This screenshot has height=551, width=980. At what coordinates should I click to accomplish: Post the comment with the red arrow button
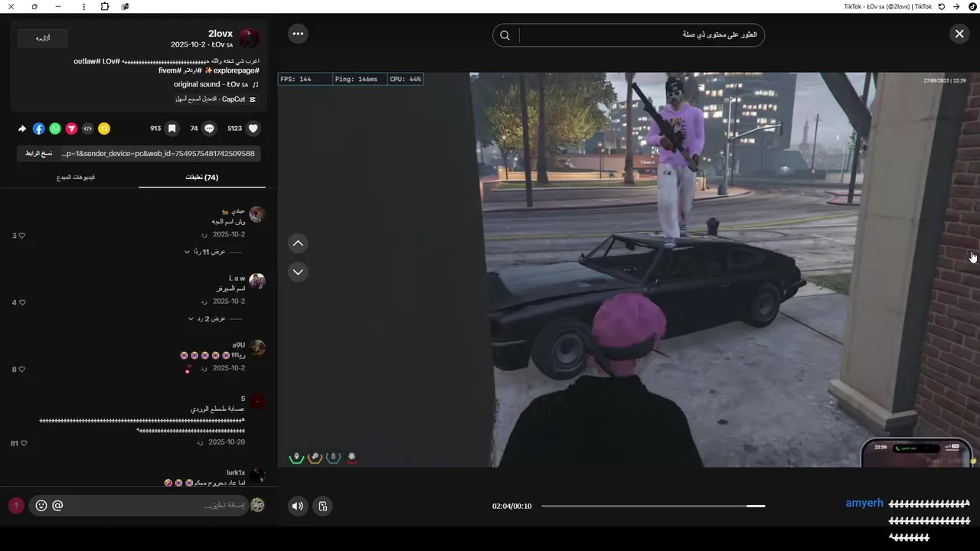(16, 506)
